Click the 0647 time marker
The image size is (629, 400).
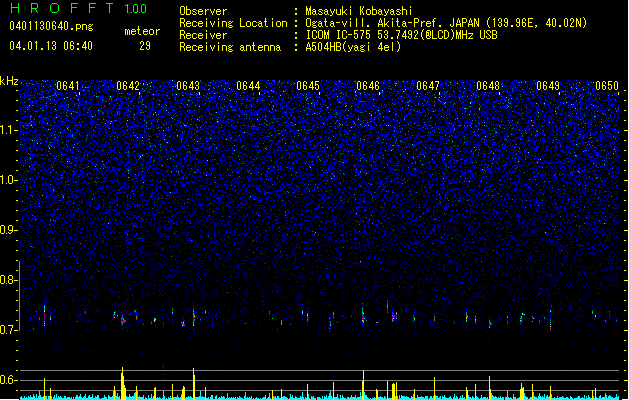point(428,86)
